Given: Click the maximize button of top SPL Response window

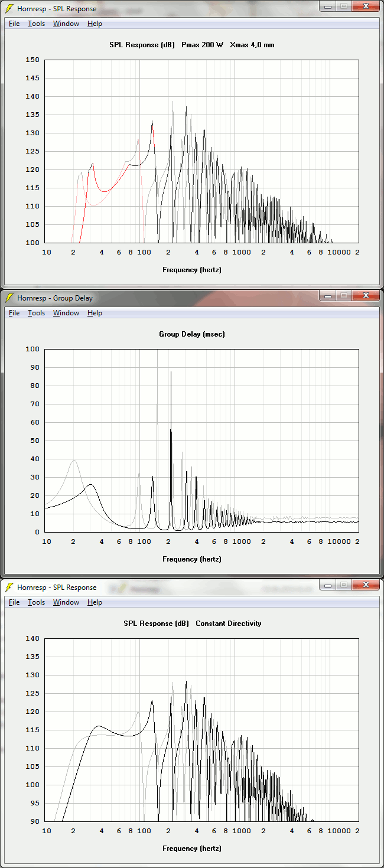Looking at the screenshot, I should coord(344,6).
